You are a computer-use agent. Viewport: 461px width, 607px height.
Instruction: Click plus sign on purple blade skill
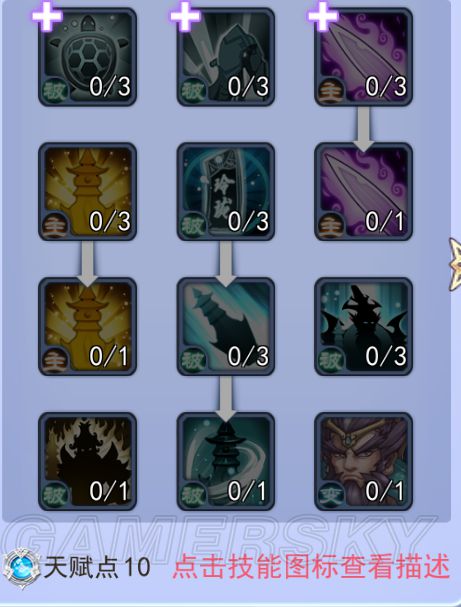click(322, 16)
